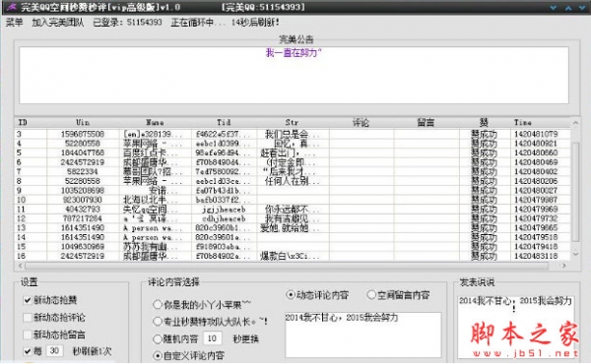Image resolution: width=591 pixels, height=364 pixels.
Task: Select 动态评论内容 radio button
Action: pyautogui.click(x=291, y=295)
